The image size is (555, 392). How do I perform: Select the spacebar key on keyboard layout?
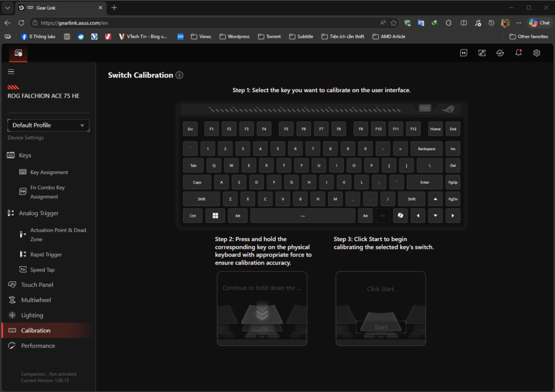pyautogui.click(x=302, y=216)
